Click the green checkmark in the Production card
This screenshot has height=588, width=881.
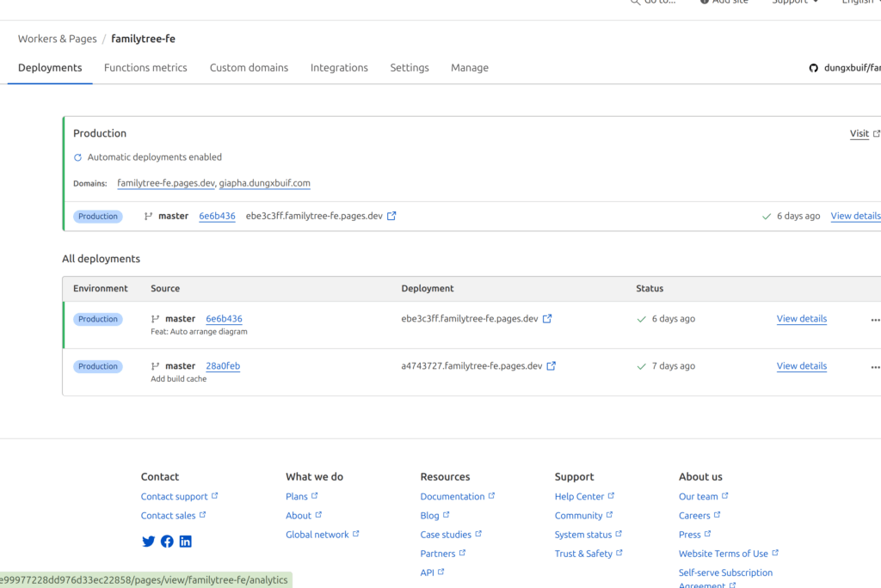[767, 217]
